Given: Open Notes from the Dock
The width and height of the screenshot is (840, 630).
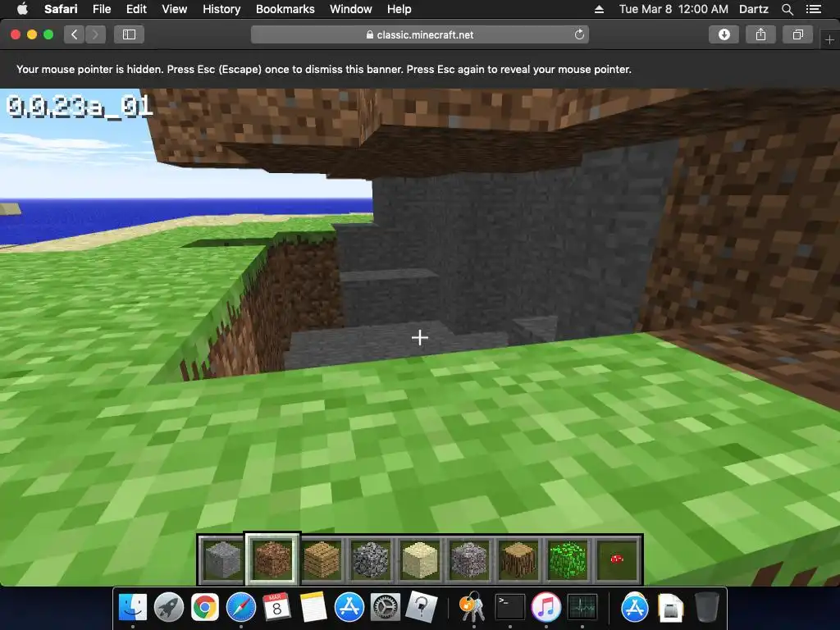Looking at the screenshot, I should coord(313,608).
